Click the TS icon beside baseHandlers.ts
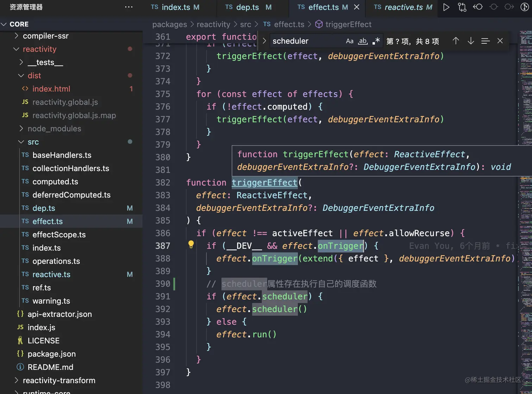The height and width of the screenshot is (394, 532). pos(25,155)
